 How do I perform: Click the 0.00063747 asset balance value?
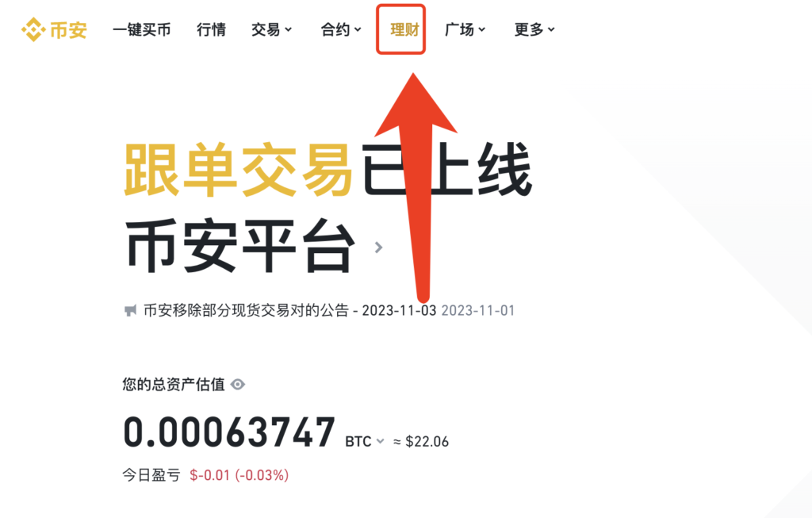pyautogui.click(x=229, y=432)
